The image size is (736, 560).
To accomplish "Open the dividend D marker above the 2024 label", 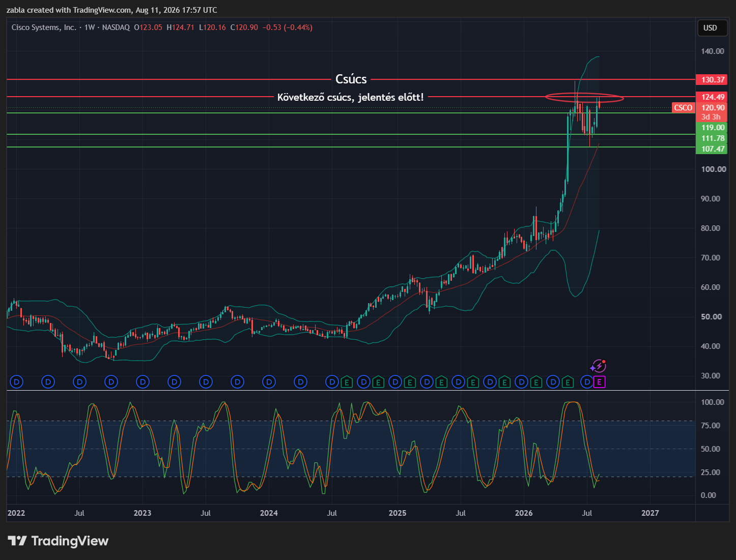I will click(269, 381).
